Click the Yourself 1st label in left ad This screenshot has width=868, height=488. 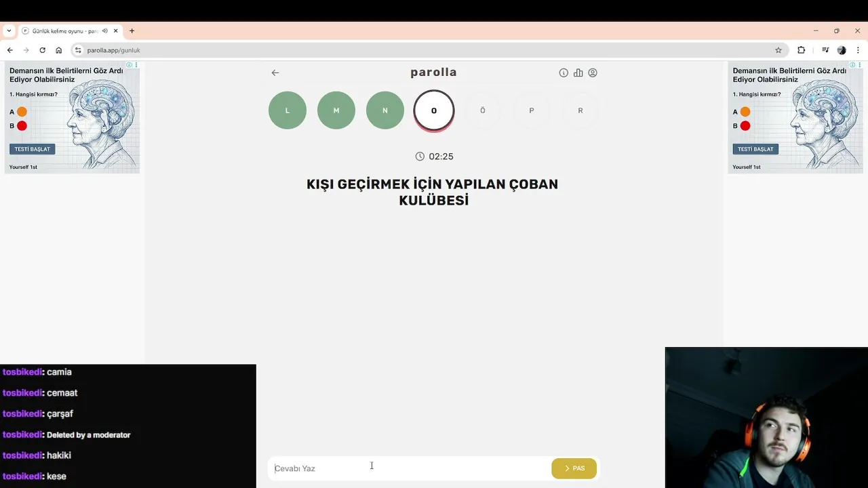tap(23, 167)
